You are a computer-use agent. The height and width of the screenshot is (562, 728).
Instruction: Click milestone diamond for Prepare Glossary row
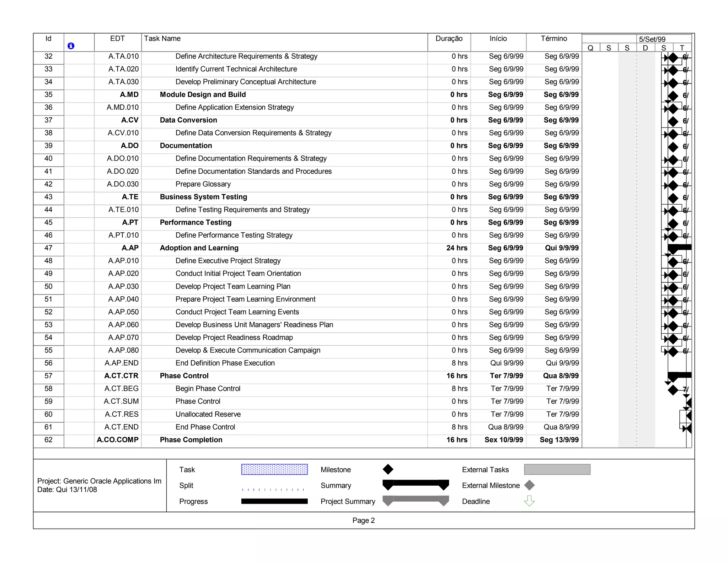coord(673,185)
